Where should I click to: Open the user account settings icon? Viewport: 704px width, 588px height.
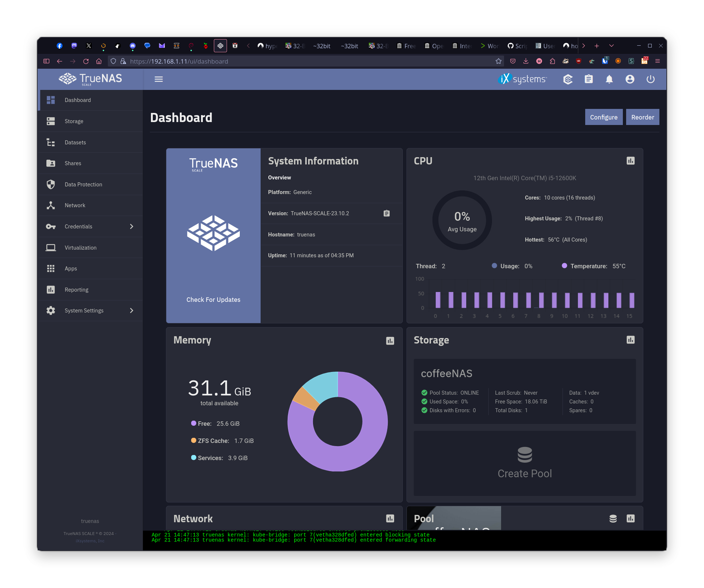tap(629, 79)
